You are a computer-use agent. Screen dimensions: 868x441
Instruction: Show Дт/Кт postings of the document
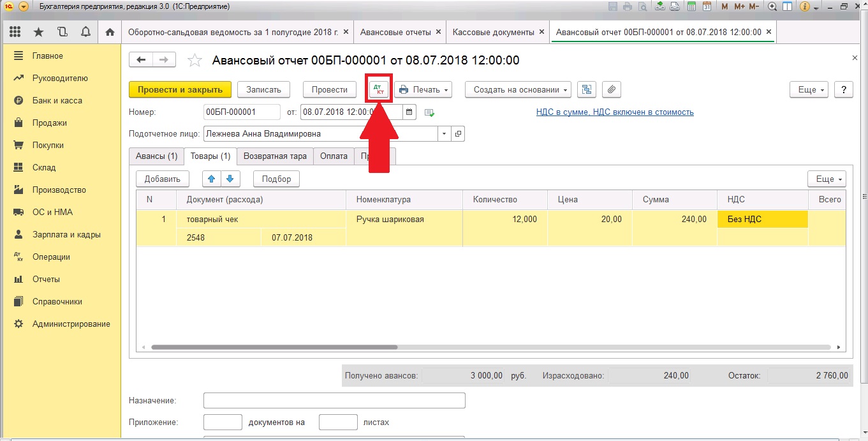tap(379, 89)
